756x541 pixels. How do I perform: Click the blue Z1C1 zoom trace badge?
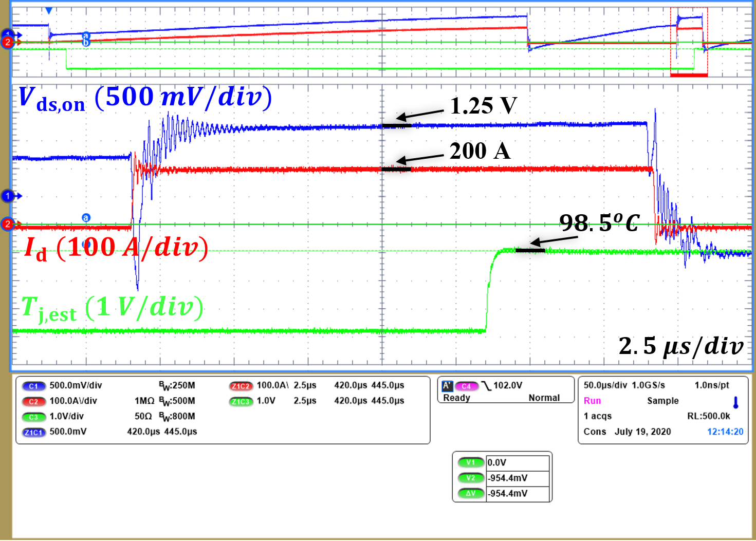pyautogui.click(x=33, y=432)
